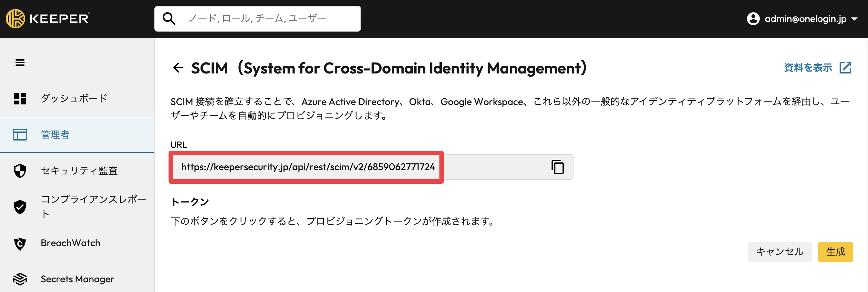Click the search magnifier icon
Image resolution: width=868 pixels, height=292 pixels.
169,18
